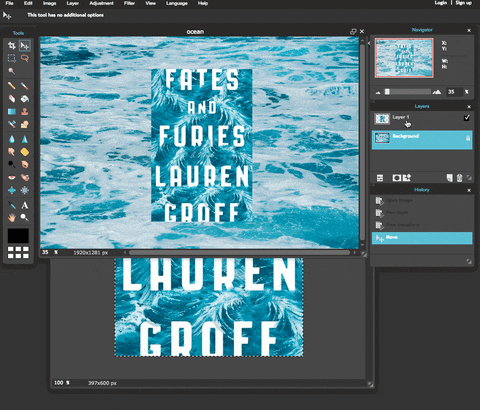Open the Language menu
Image resolution: width=480 pixels, height=410 pixels.
(x=177, y=3)
